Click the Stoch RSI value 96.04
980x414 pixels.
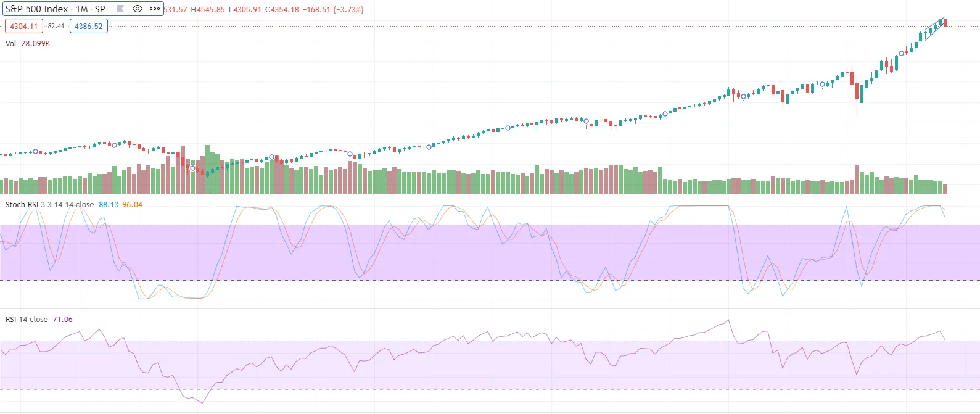132,205
